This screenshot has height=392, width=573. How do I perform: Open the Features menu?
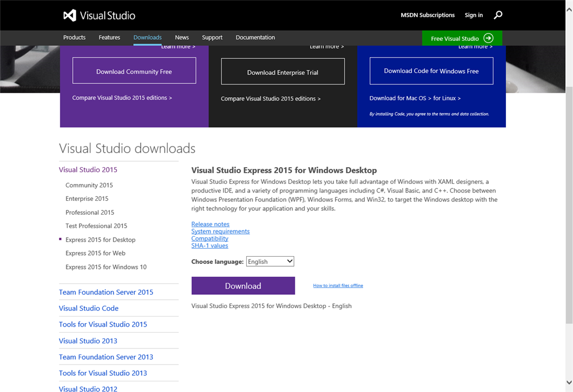pos(109,37)
